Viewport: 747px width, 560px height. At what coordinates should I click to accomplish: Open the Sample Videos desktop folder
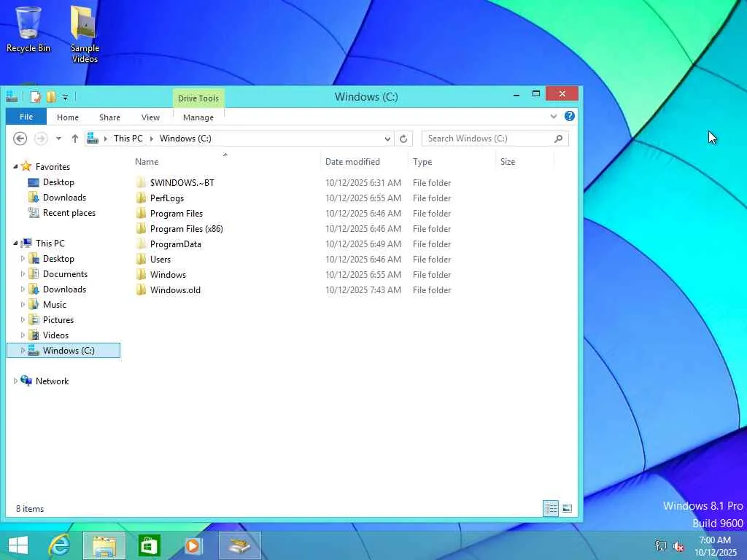(x=85, y=34)
